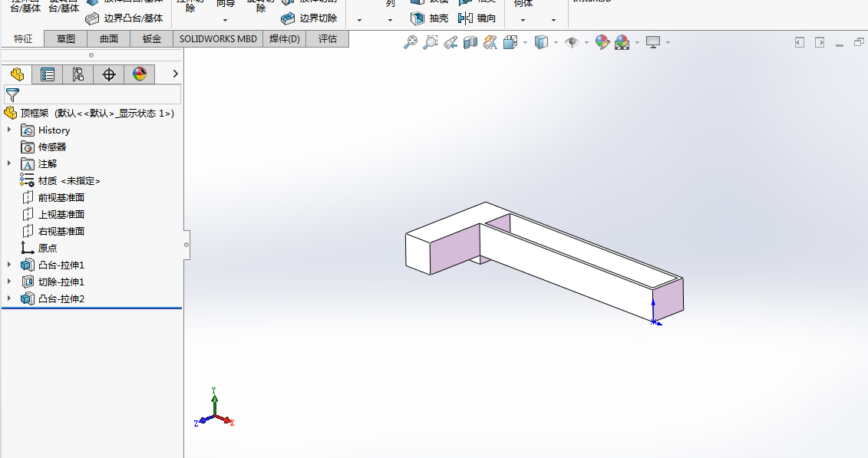This screenshot has height=458, width=868.
Task: Select the 原点 origin item
Action: 38,249
